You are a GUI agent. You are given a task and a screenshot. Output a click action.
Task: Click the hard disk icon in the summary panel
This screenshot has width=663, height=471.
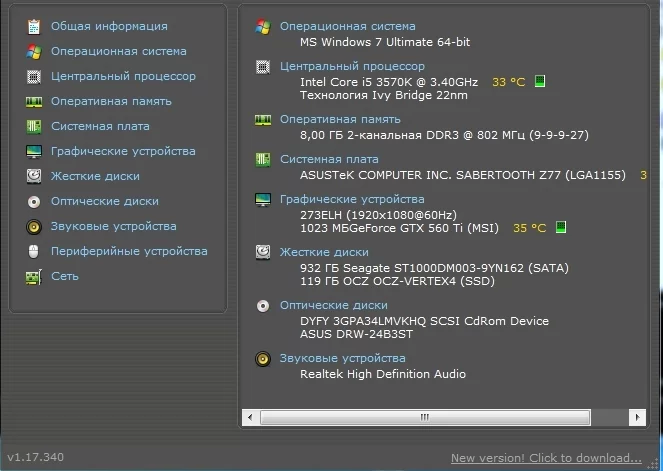[x=263, y=252]
